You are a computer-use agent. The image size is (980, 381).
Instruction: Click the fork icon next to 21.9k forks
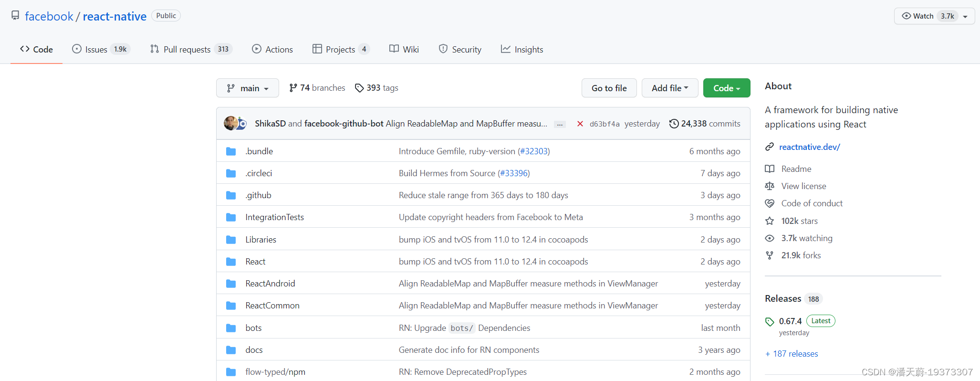click(770, 255)
